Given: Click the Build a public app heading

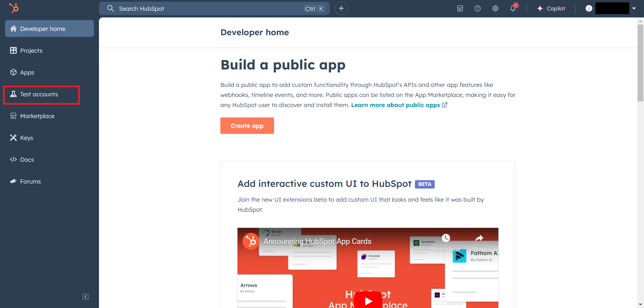Looking at the screenshot, I should pyautogui.click(x=283, y=65).
